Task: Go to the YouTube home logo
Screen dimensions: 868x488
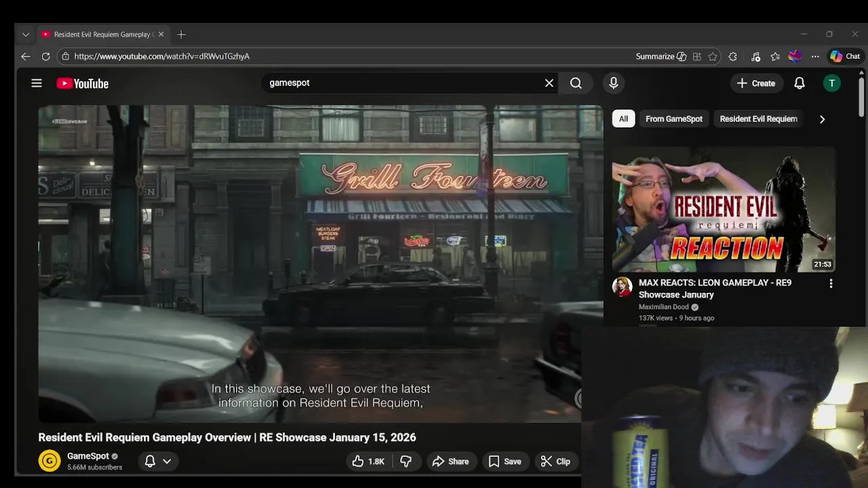Action: (x=83, y=83)
